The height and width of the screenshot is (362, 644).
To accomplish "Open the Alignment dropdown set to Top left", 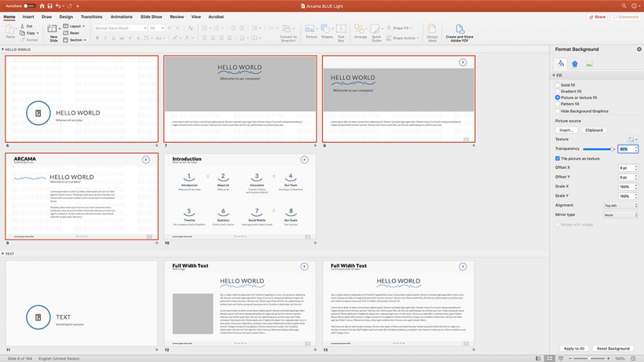I will tap(620, 206).
